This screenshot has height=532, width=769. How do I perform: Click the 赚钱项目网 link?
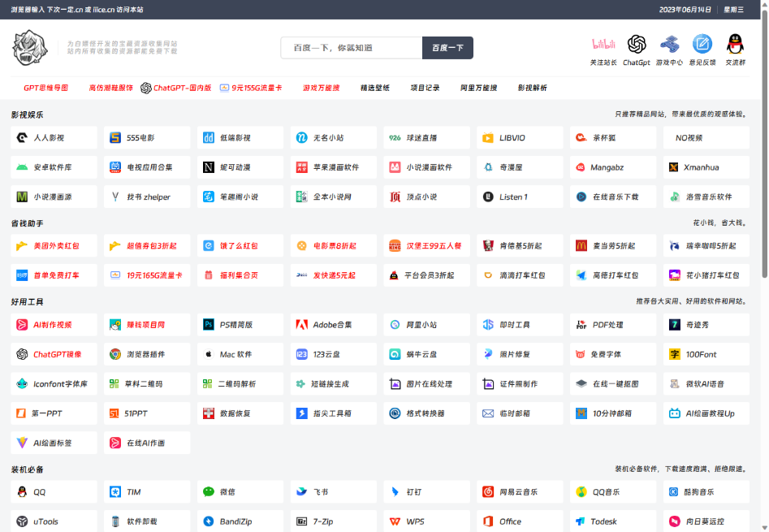[x=147, y=325]
